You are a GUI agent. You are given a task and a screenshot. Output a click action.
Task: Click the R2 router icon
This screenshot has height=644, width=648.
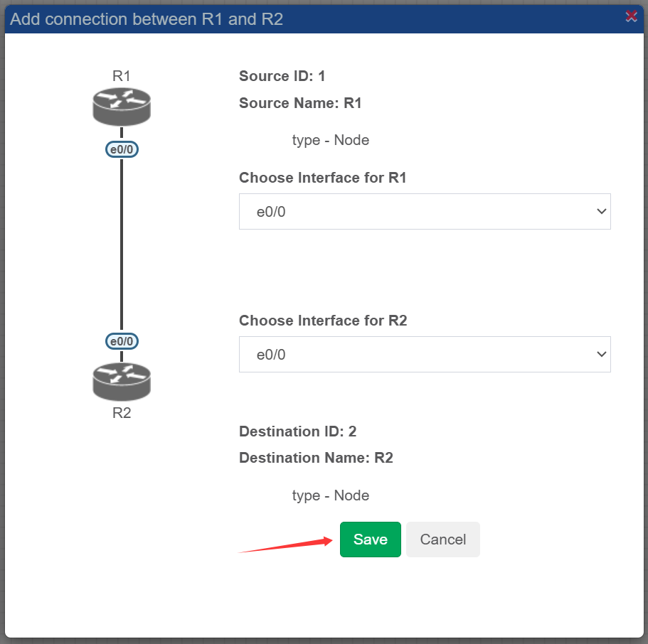pyautogui.click(x=122, y=382)
